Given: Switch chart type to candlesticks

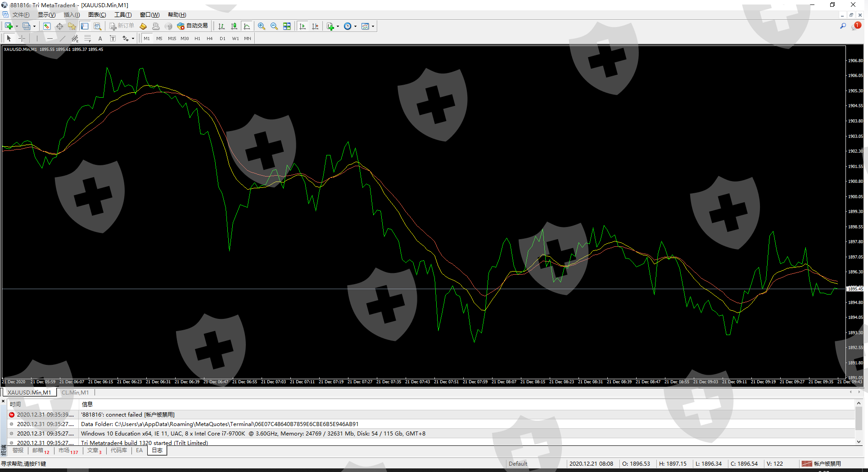Looking at the screenshot, I should pyautogui.click(x=234, y=26).
